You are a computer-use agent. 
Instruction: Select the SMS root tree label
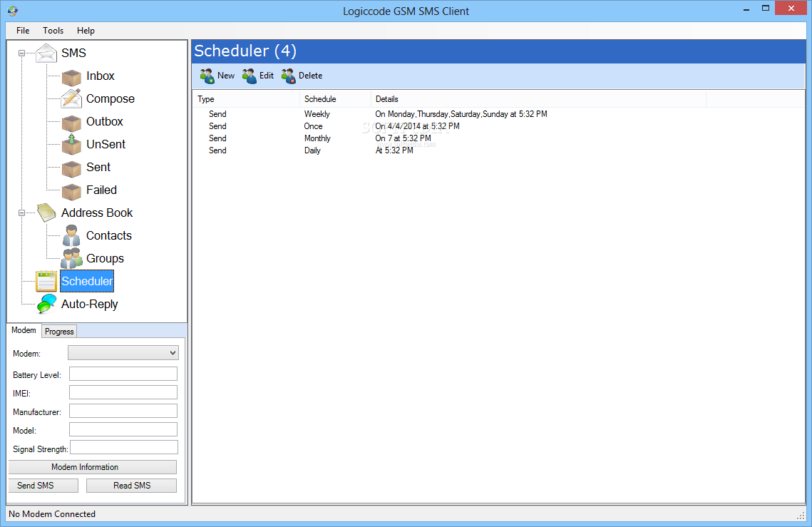tap(73, 53)
